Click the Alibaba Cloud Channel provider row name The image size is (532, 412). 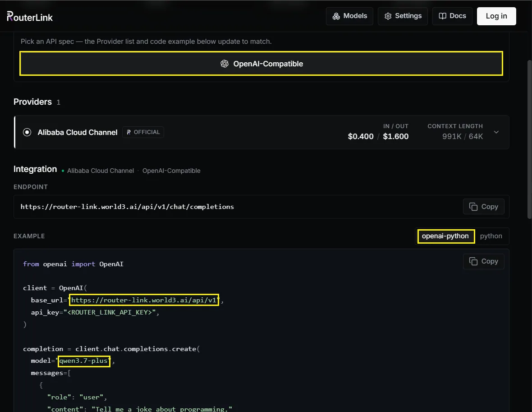[x=78, y=133]
